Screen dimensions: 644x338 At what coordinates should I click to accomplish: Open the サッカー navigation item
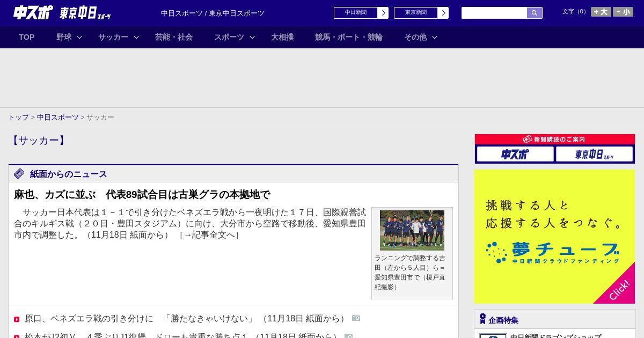[x=113, y=37]
